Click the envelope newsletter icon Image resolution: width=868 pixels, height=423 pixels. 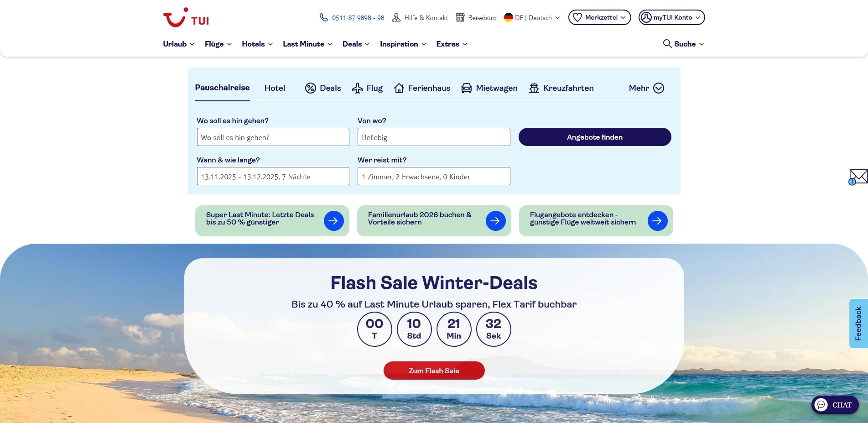click(x=858, y=177)
